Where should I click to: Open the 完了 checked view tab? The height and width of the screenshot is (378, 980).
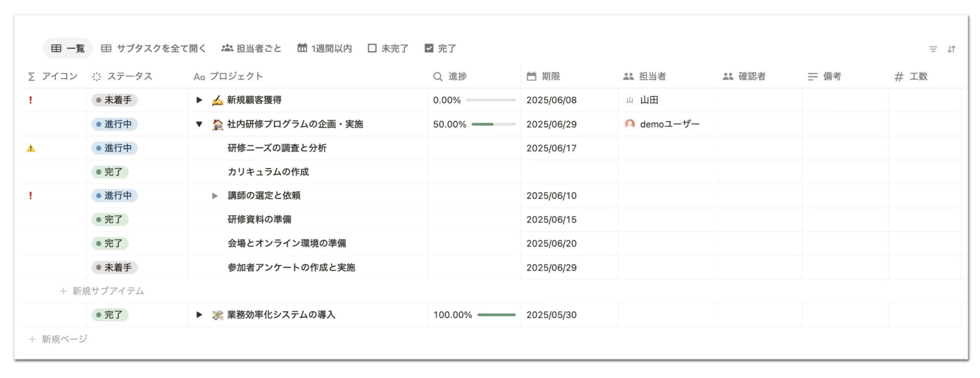coord(440,49)
